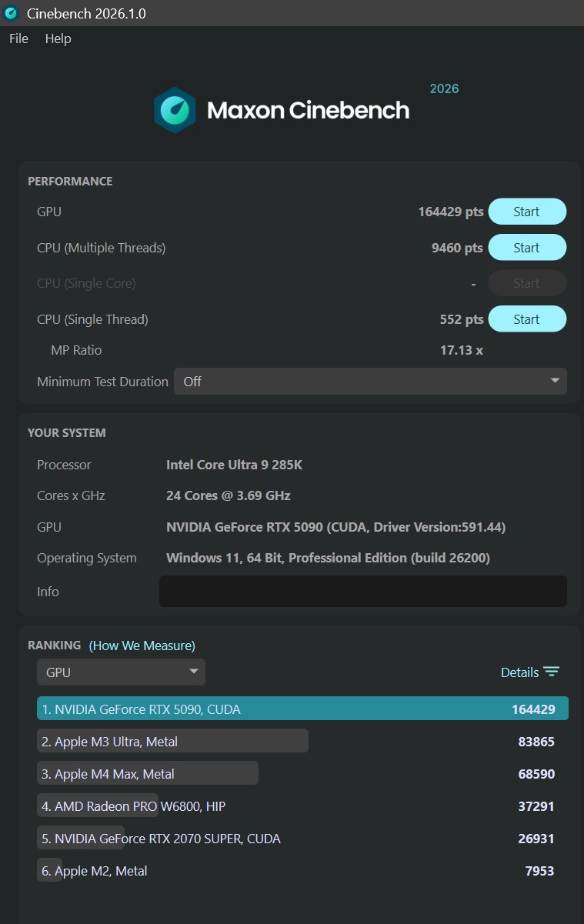584x924 pixels.
Task: Open the GPU ranking category dropdown
Action: 121,671
